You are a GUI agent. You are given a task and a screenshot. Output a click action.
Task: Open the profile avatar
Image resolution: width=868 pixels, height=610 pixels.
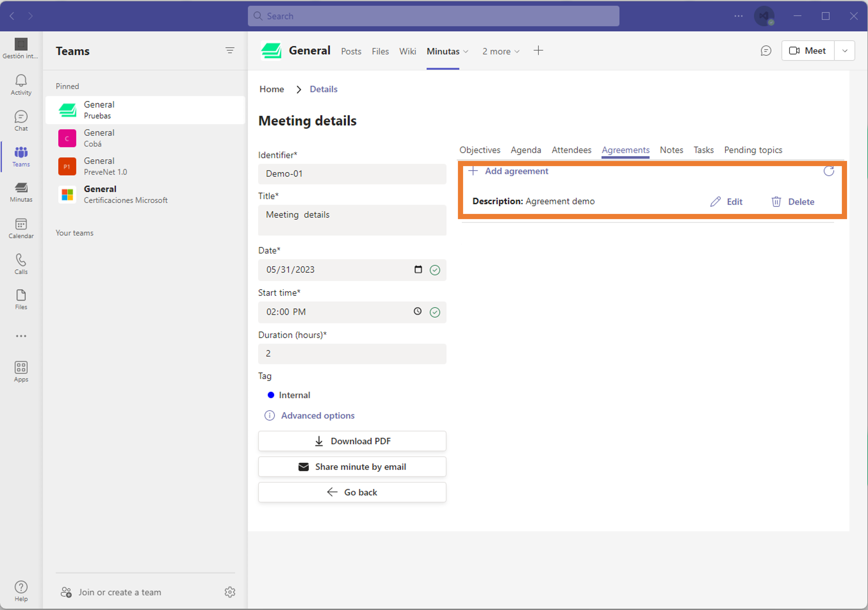[x=764, y=16]
